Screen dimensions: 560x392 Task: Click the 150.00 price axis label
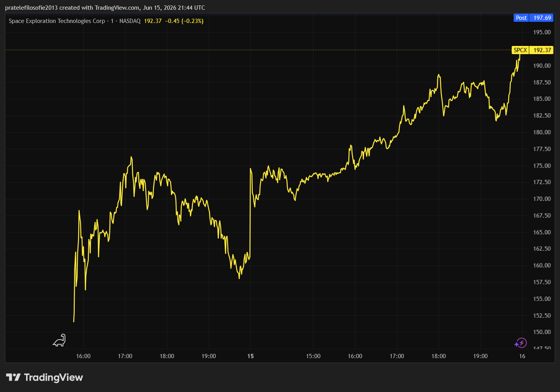click(x=542, y=332)
